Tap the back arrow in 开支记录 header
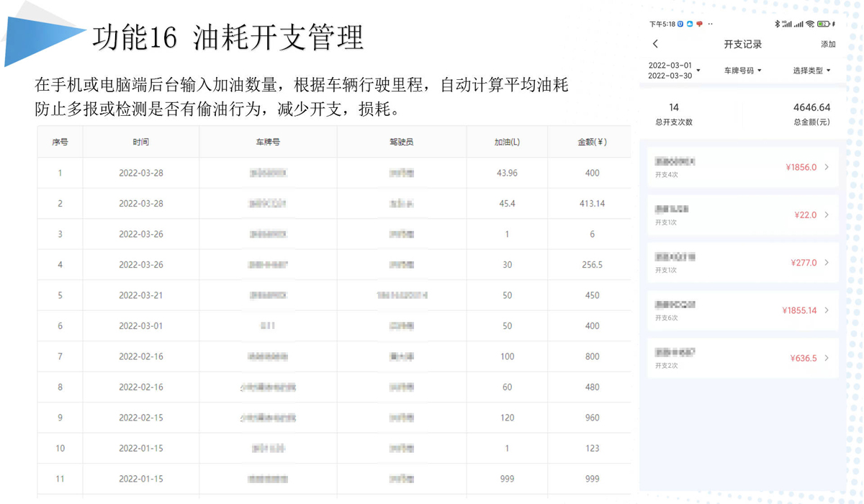This screenshot has height=504, width=864. (x=655, y=45)
